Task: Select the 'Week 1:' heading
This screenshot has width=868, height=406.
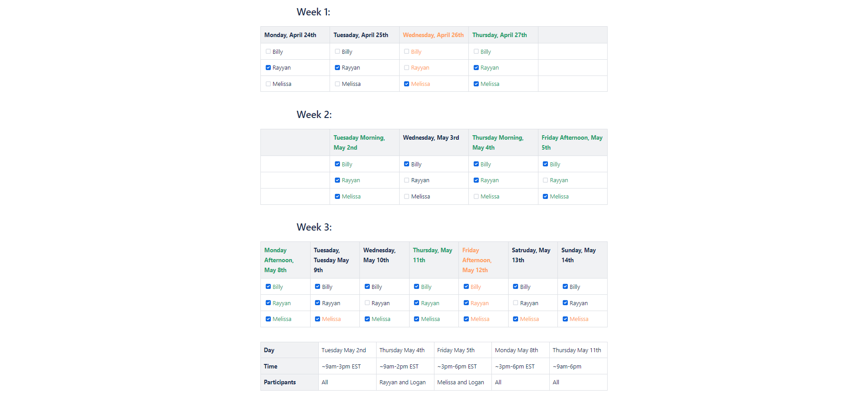Action: tap(313, 12)
